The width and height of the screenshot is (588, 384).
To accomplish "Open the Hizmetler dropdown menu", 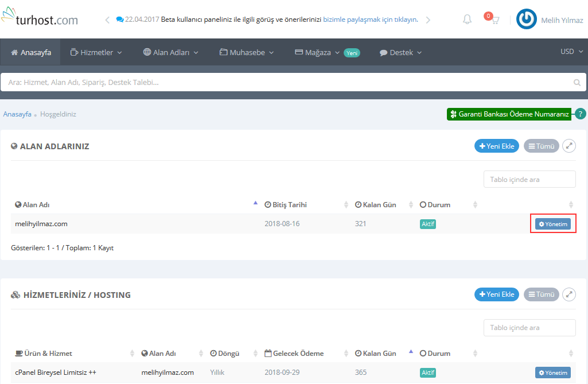I will click(x=96, y=52).
